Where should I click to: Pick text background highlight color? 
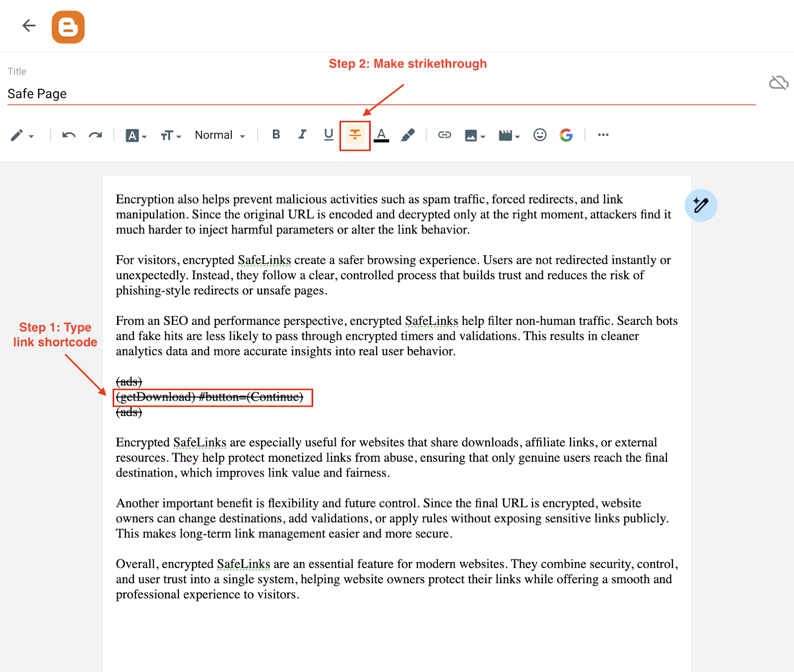[408, 135]
